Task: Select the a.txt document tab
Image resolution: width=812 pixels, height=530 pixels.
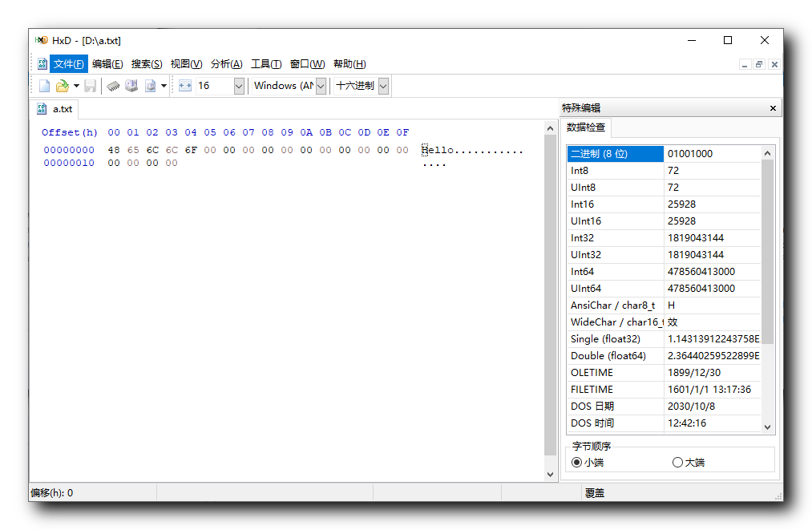Action: [55, 109]
